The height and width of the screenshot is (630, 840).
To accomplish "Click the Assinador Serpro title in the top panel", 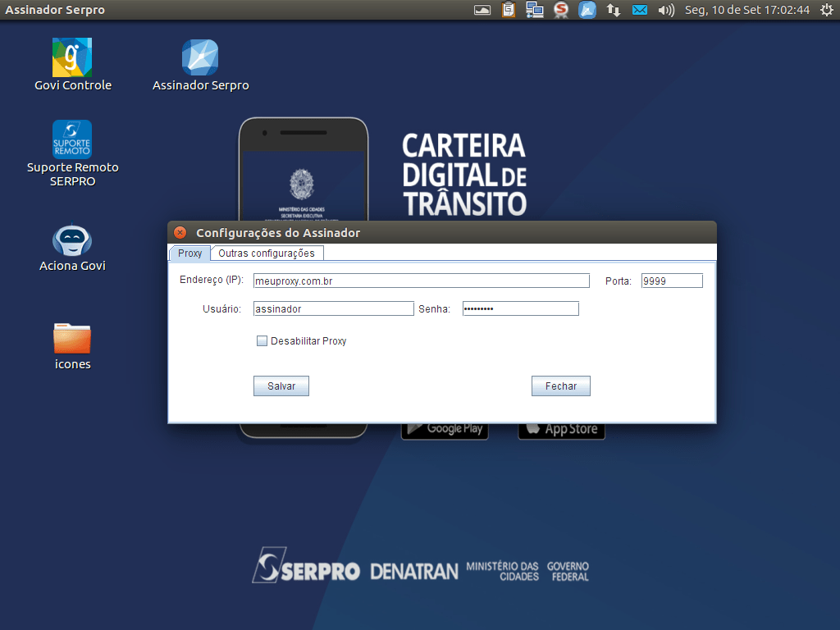I will click(55, 10).
